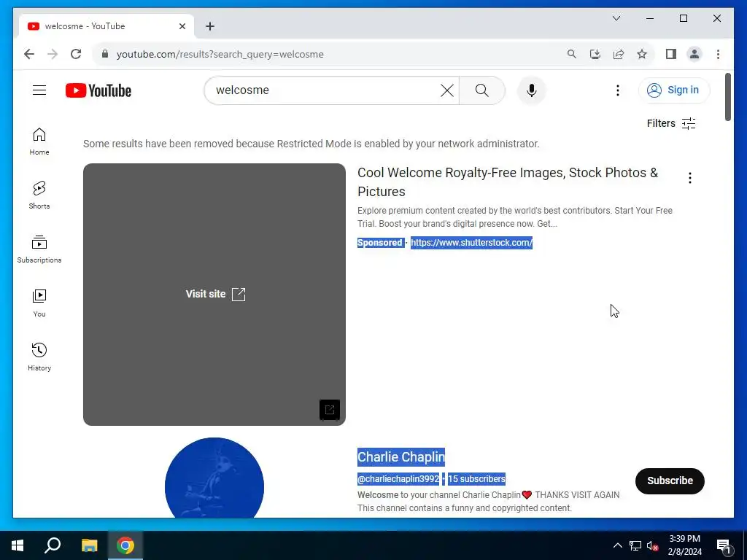Clear the search box with the X icon

click(x=447, y=90)
